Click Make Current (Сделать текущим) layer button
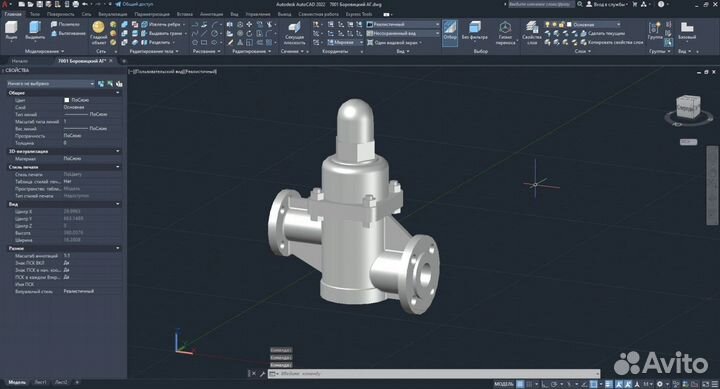Viewport: 720px width, 389px height. (x=602, y=34)
